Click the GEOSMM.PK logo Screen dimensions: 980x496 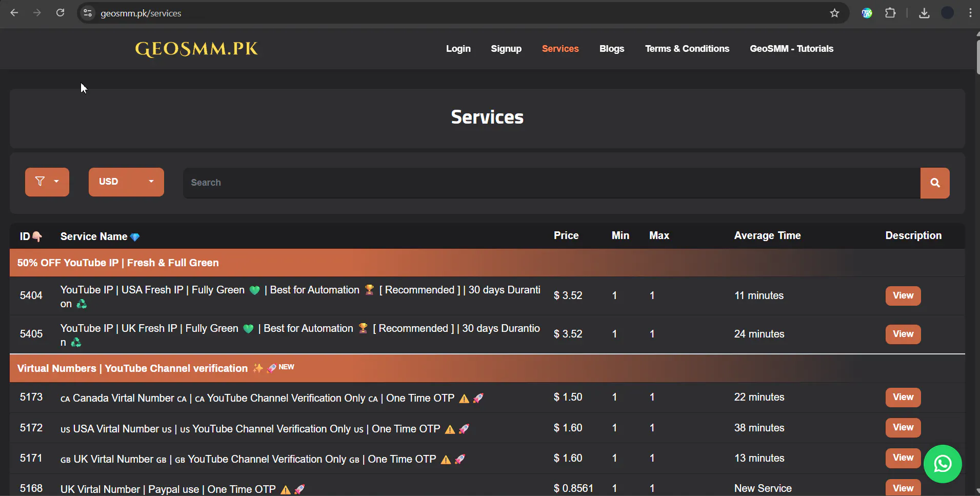(x=196, y=49)
